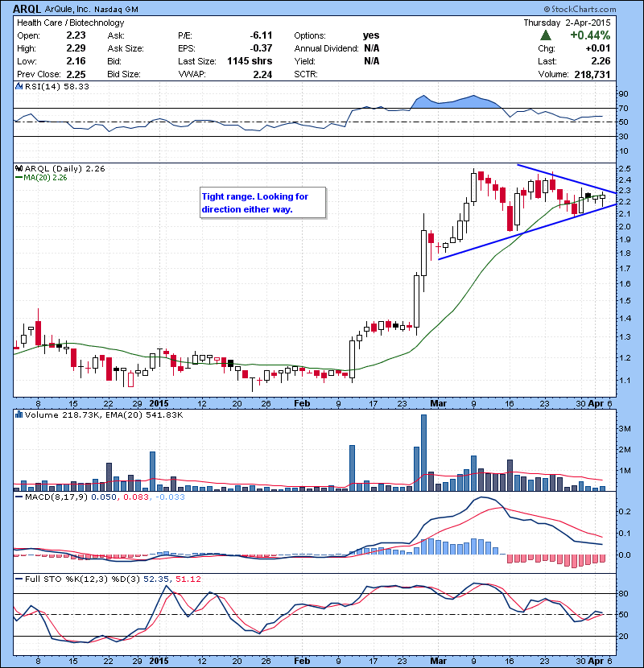The height and width of the screenshot is (668, 644).
Task: Click the volume bars icon beside Volume label
Action: pos(19,414)
